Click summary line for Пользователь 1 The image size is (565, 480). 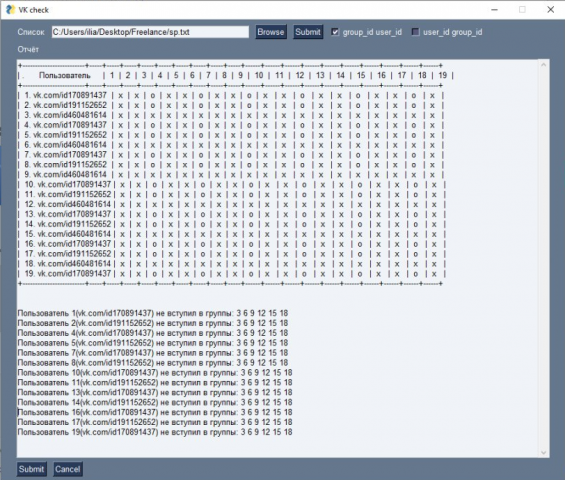tap(153, 313)
